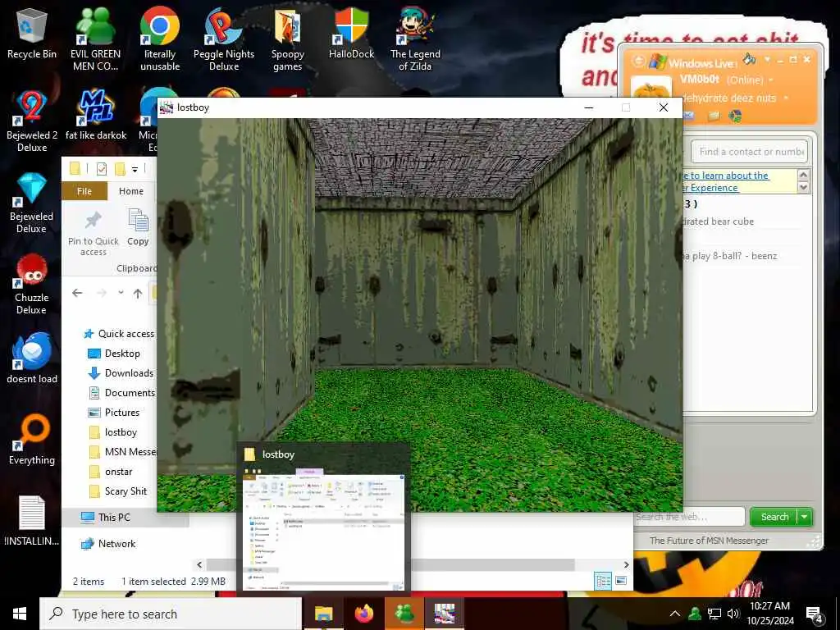This screenshot has height=630, width=840.
Task: Click the network icon in system tray
Action: coord(714,614)
